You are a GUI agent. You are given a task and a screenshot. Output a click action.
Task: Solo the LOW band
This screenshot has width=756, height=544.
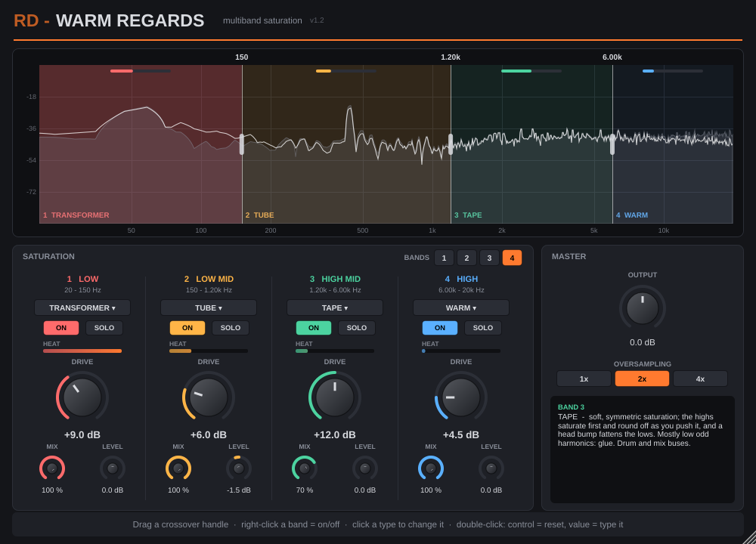coord(104,328)
